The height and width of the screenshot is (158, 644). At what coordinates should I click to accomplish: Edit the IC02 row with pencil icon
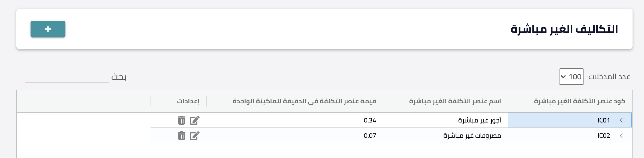(x=195, y=136)
